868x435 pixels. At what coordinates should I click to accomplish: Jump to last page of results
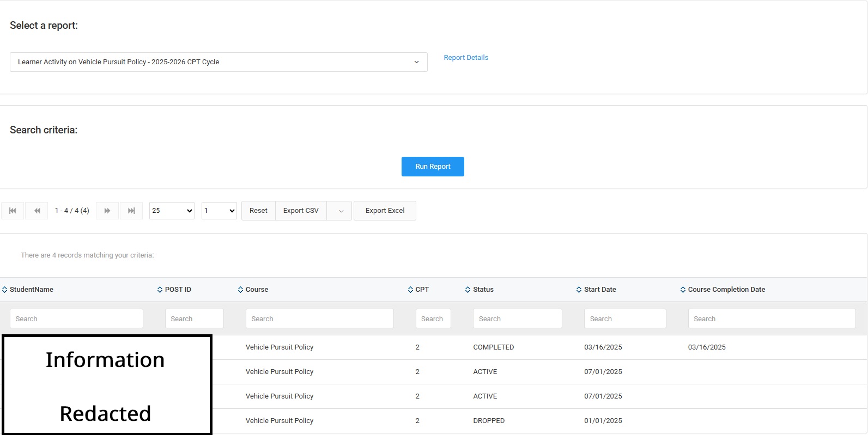131,211
